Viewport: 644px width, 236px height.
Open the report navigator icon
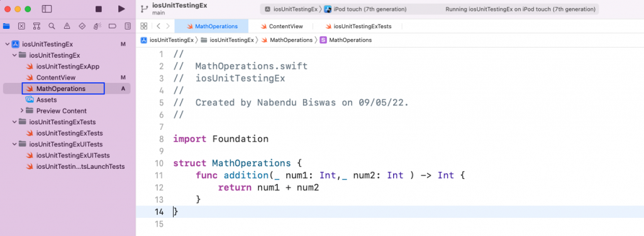(128, 26)
